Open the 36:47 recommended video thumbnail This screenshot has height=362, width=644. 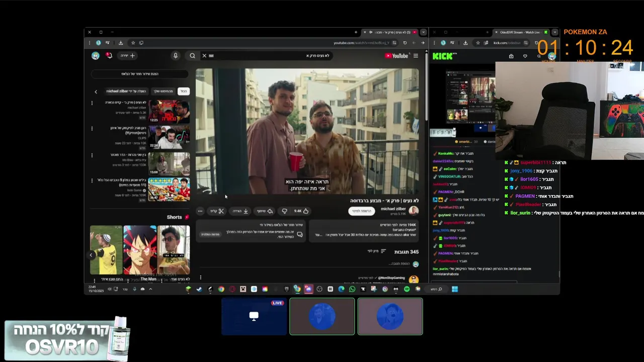pyautogui.click(x=169, y=190)
